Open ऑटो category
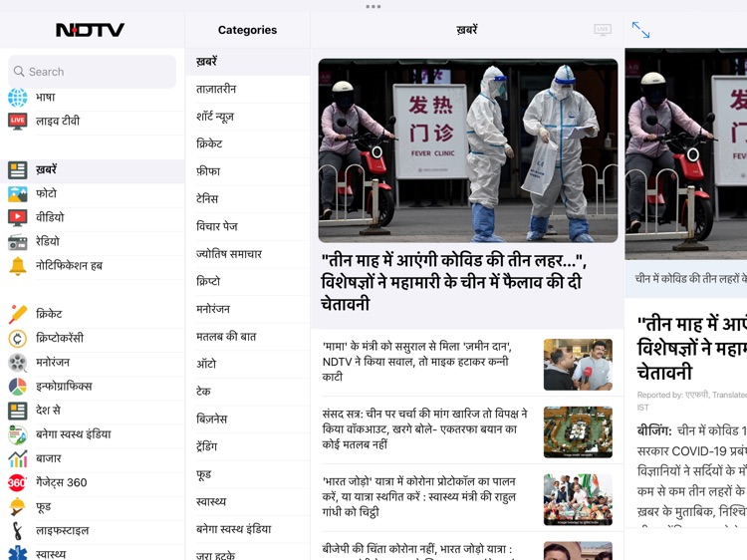Viewport: 747px width, 560px height. [x=248, y=364]
